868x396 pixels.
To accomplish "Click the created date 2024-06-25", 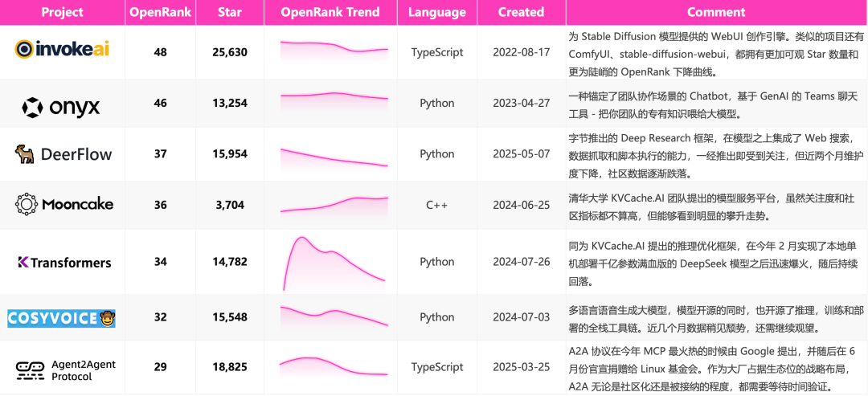I will [x=521, y=205].
